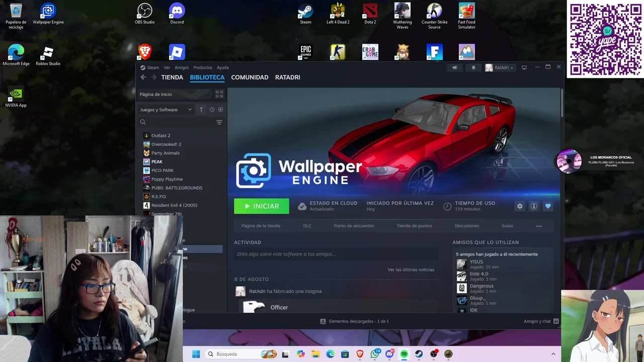Open Spotify from the taskbar

pyautogui.click(x=404, y=354)
